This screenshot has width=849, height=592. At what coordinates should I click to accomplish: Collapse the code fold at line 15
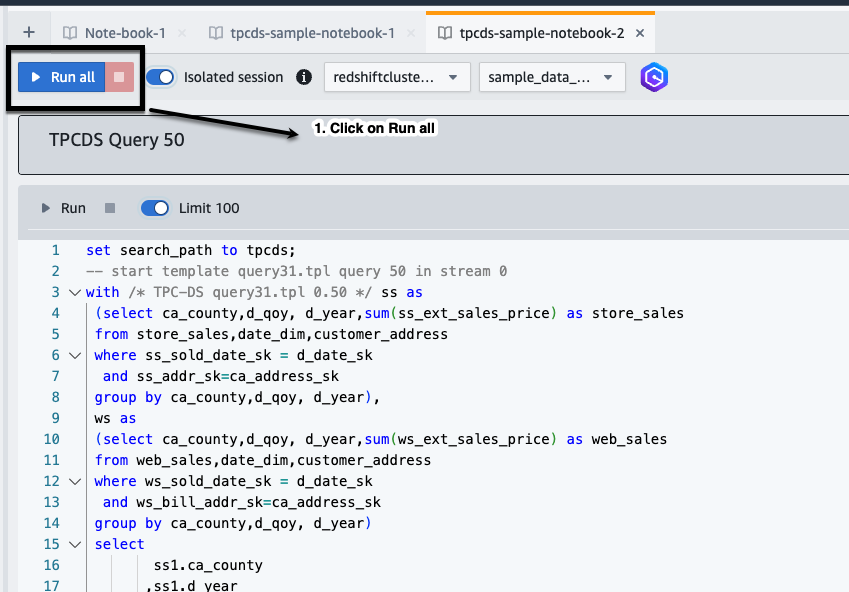pos(75,544)
